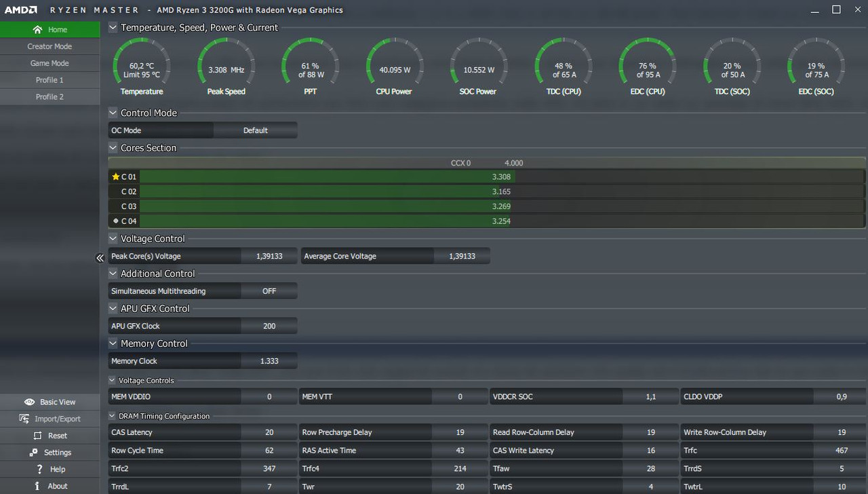Click CAS Latency value 20
This screenshot has width=868, height=494.
pyautogui.click(x=269, y=432)
